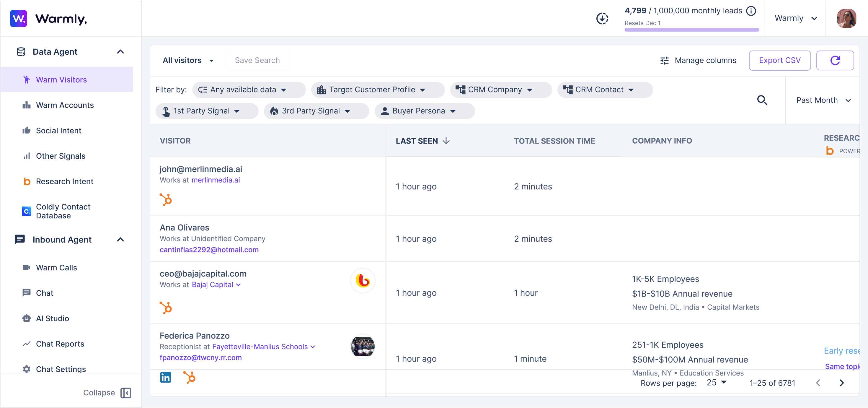Click Federica Panozzo's profile photo

click(x=363, y=346)
